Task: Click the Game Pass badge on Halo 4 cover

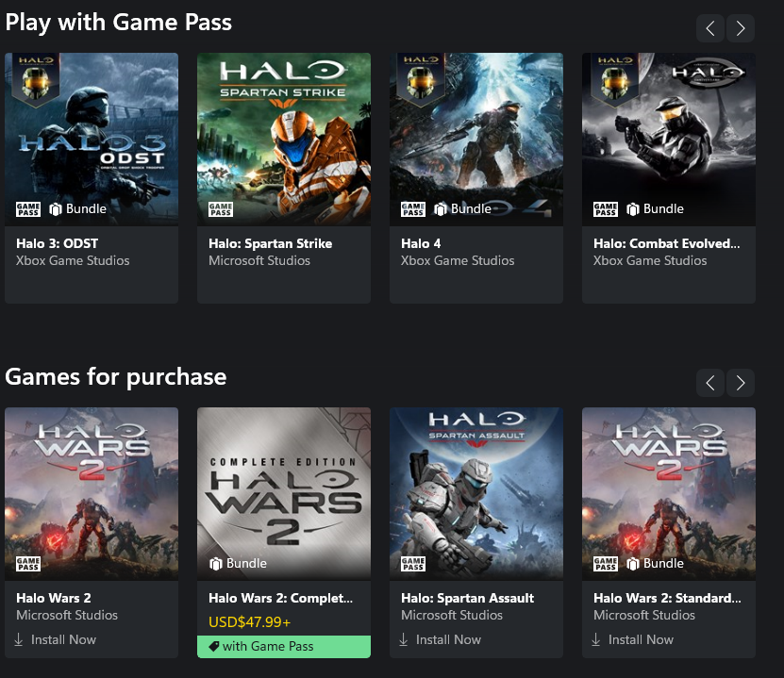Action: coord(413,209)
